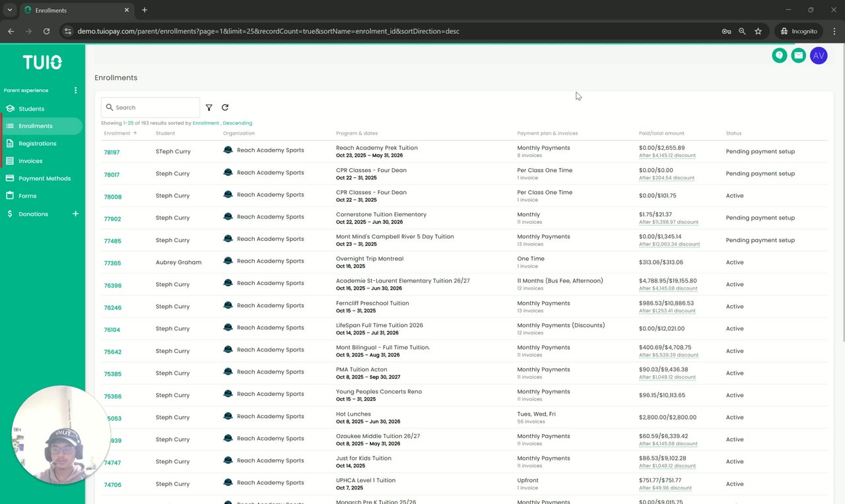View site information icon in address bar

(68, 31)
